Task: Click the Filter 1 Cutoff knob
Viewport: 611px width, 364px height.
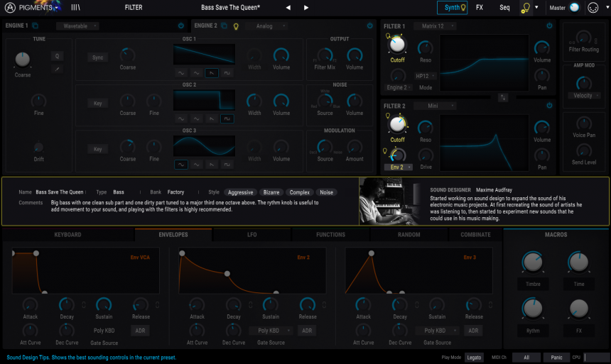Action: (397, 45)
